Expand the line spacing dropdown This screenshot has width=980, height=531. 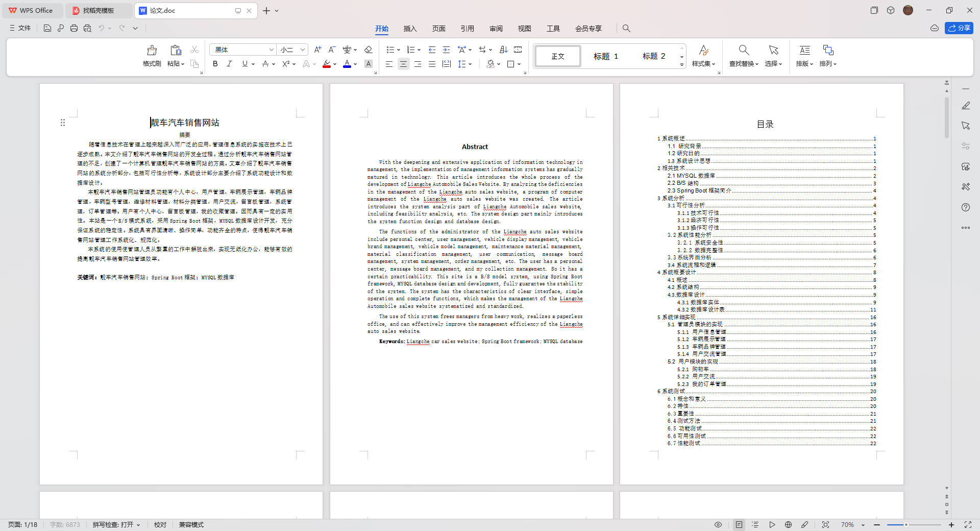[x=470, y=64]
